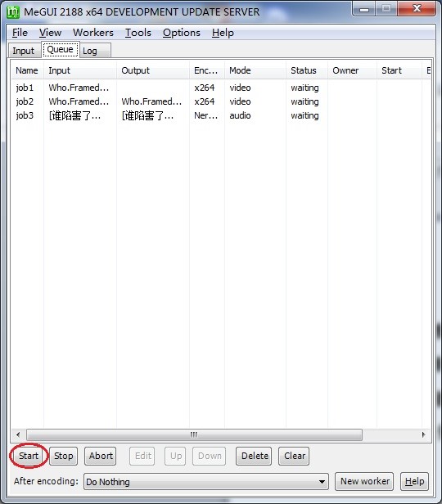The height and width of the screenshot is (504, 442).
Task: Open the Workers menu
Action: pyautogui.click(x=93, y=33)
